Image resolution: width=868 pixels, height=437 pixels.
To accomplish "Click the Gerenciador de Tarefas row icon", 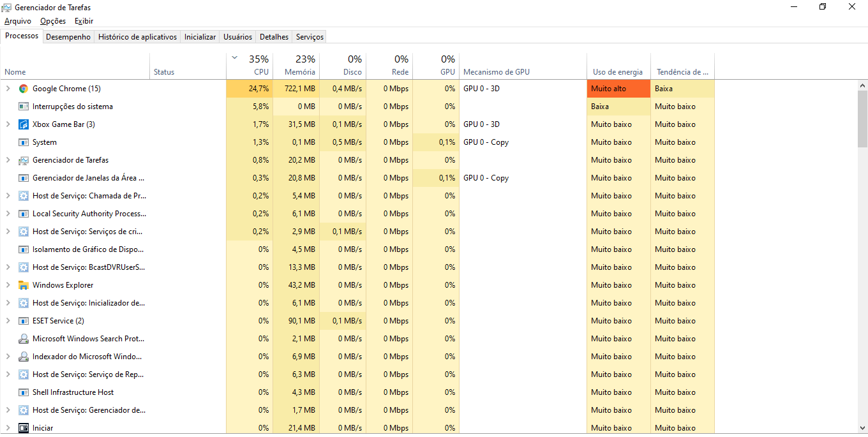I will 24,160.
